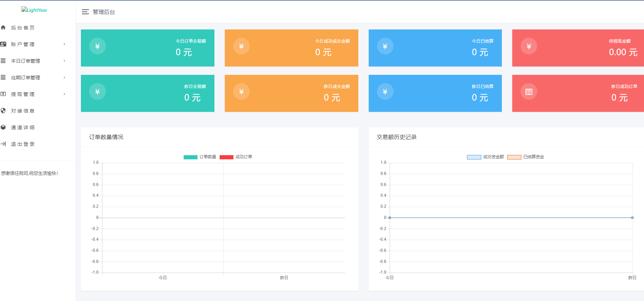Click the grid icon on 昨日成功订单 card
This screenshot has height=301, width=644.
tap(529, 92)
